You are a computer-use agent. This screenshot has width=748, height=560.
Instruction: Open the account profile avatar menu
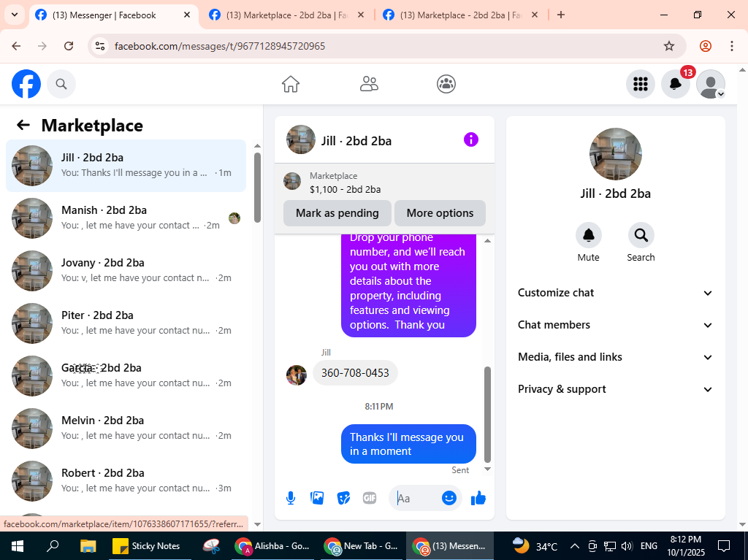[x=711, y=84]
